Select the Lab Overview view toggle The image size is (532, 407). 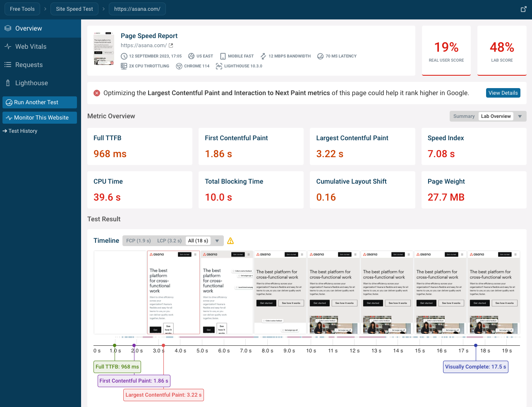(x=496, y=116)
